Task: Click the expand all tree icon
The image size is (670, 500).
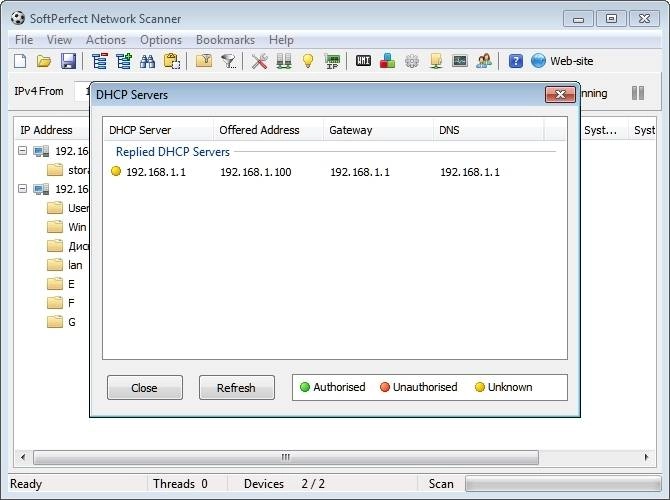Action: [x=124, y=61]
